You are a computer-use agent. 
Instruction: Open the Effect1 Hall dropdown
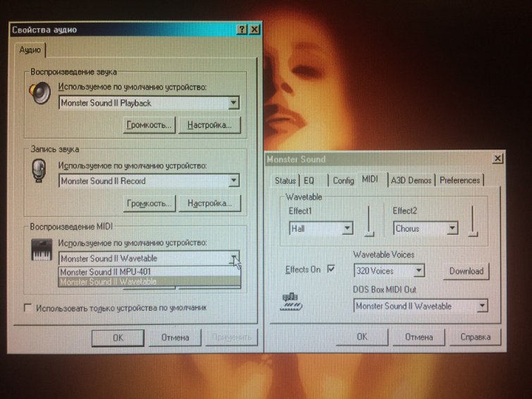[x=347, y=228]
